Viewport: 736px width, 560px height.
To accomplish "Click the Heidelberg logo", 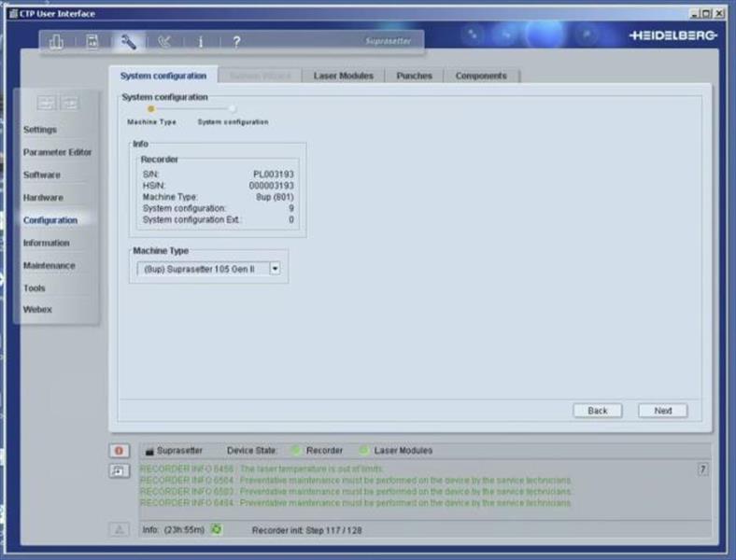I will (673, 35).
